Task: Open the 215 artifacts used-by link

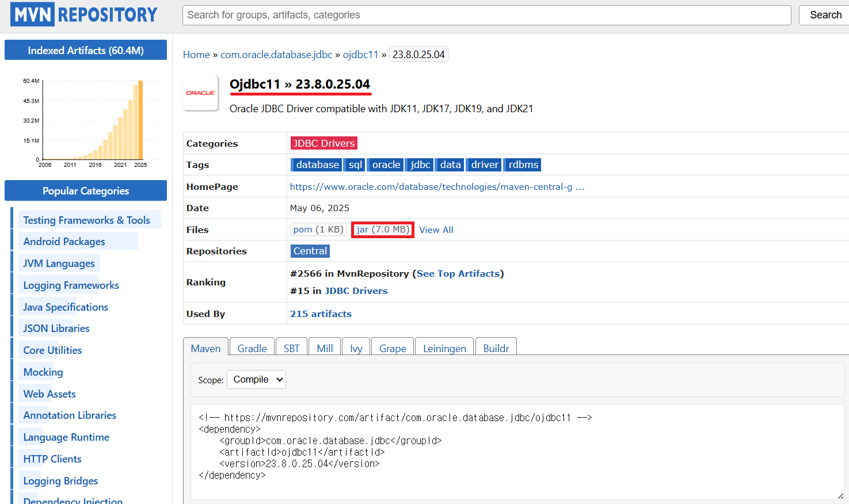Action: tap(321, 314)
